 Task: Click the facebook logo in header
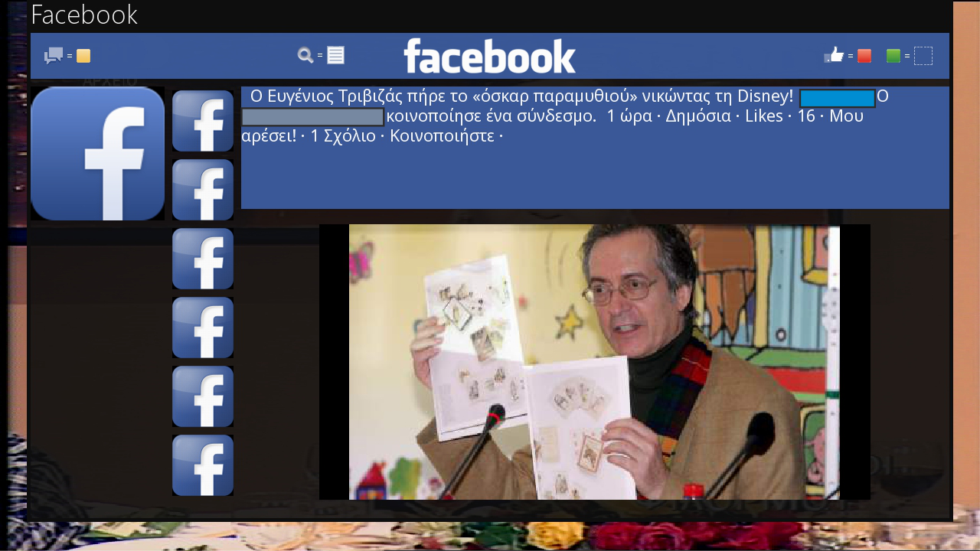click(x=490, y=56)
